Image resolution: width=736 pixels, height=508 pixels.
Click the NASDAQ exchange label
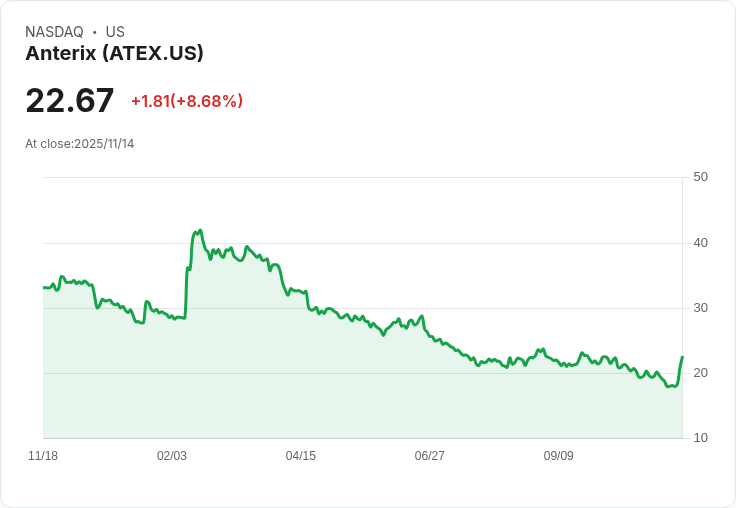pos(54,32)
